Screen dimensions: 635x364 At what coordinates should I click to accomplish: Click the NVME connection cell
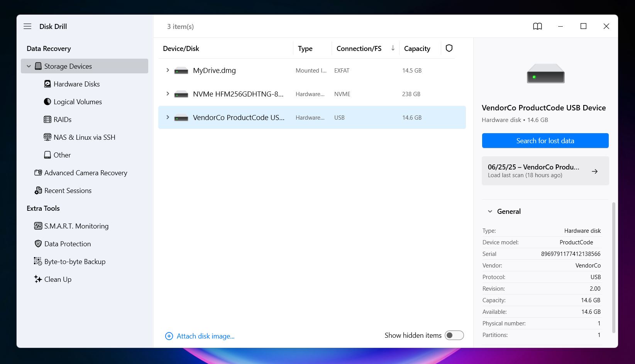click(342, 94)
